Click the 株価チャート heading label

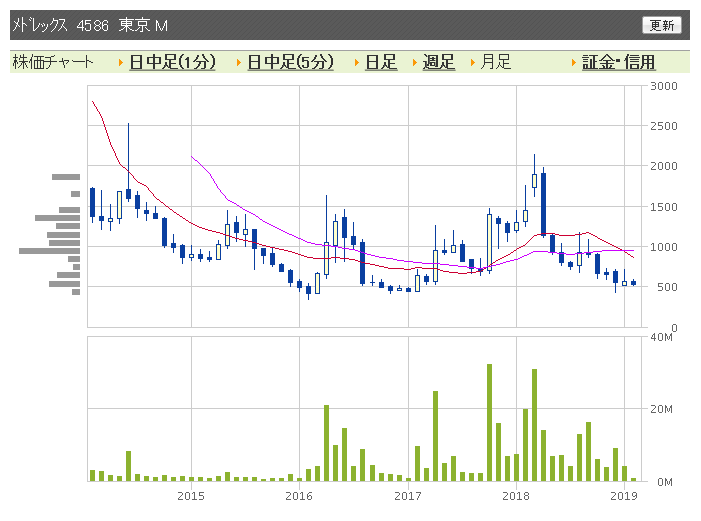tap(53, 62)
